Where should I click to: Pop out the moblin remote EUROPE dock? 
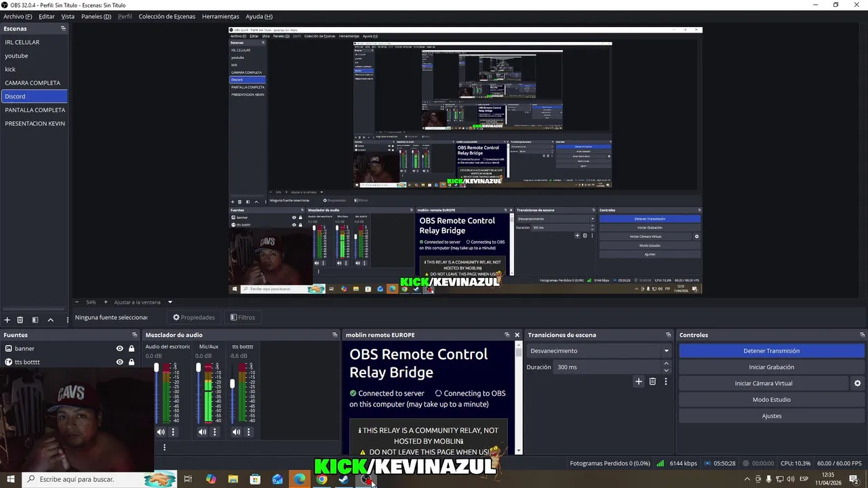click(x=507, y=335)
